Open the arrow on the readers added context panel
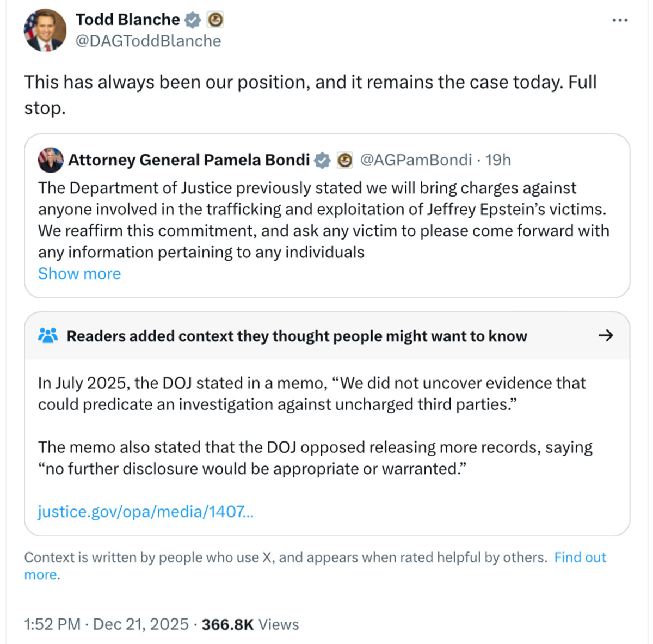653x644 pixels. click(605, 336)
